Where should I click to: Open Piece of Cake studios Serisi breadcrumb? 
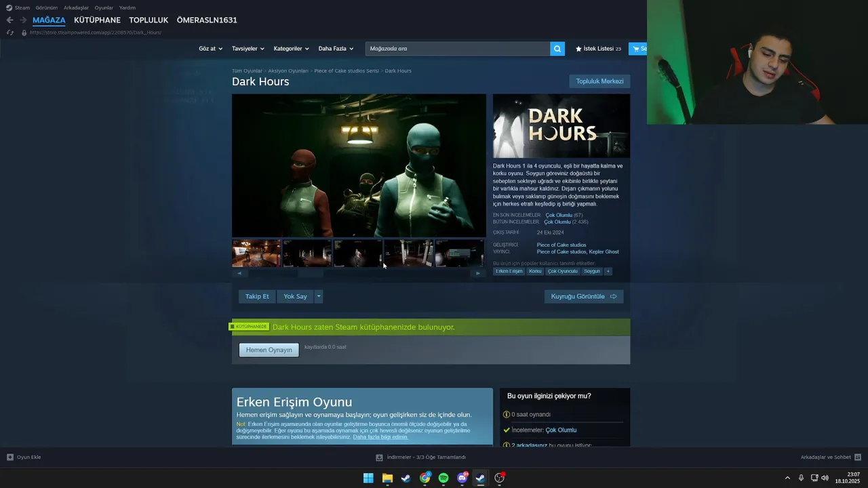point(347,70)
